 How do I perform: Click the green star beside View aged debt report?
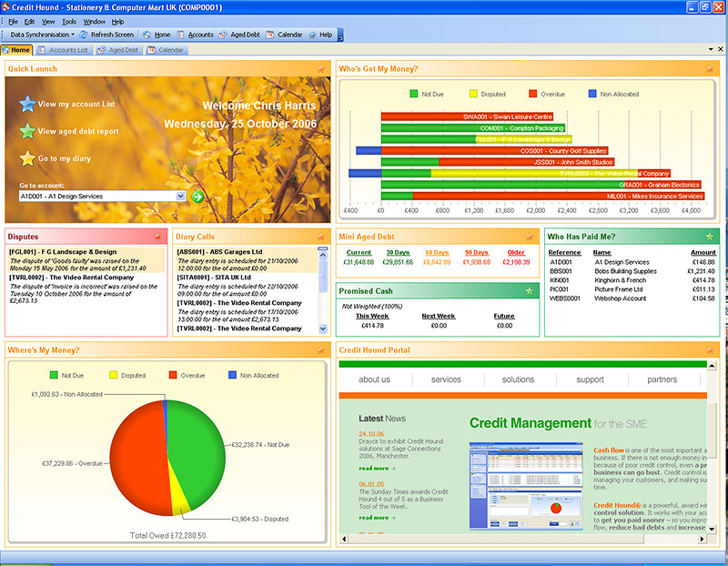(x=28, y=131)
